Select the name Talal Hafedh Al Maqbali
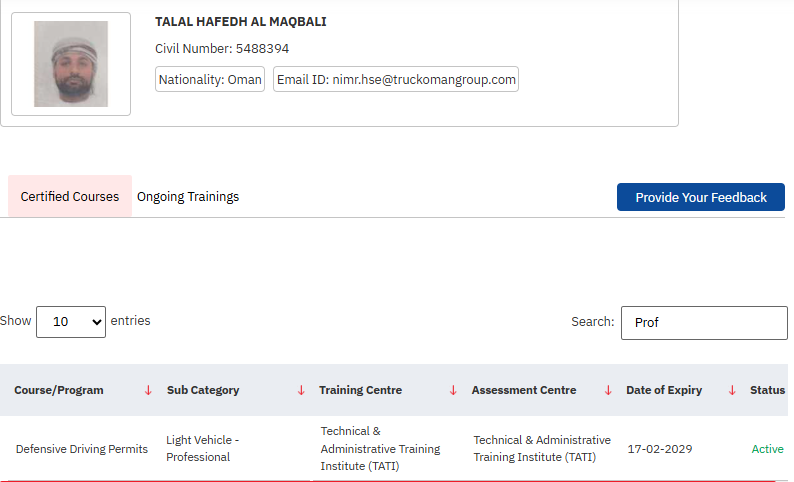The image size is (794, 482). [241, 22]
